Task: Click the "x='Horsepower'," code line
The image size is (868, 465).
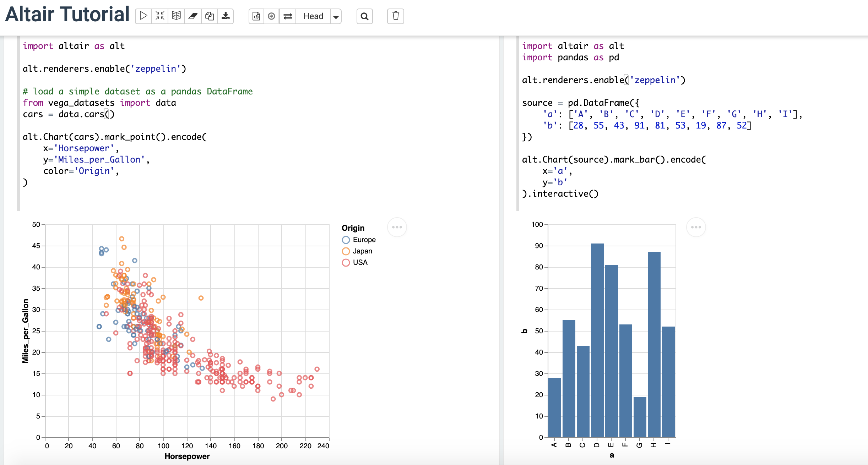Action: [81, 148]
